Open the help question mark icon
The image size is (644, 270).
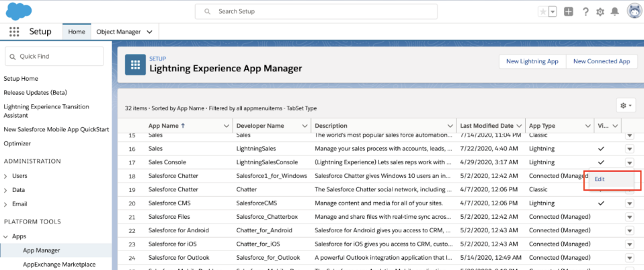point(586,12)
